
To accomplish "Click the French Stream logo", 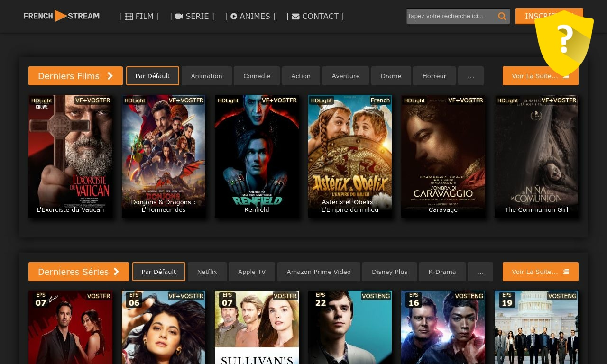I will tap(62, 16).
